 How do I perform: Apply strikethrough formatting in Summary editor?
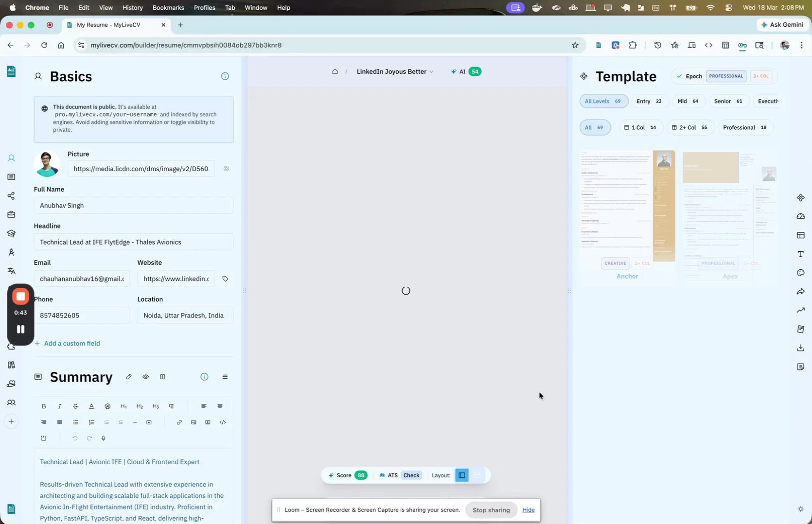pyautogui.click(x=75, y=406)
